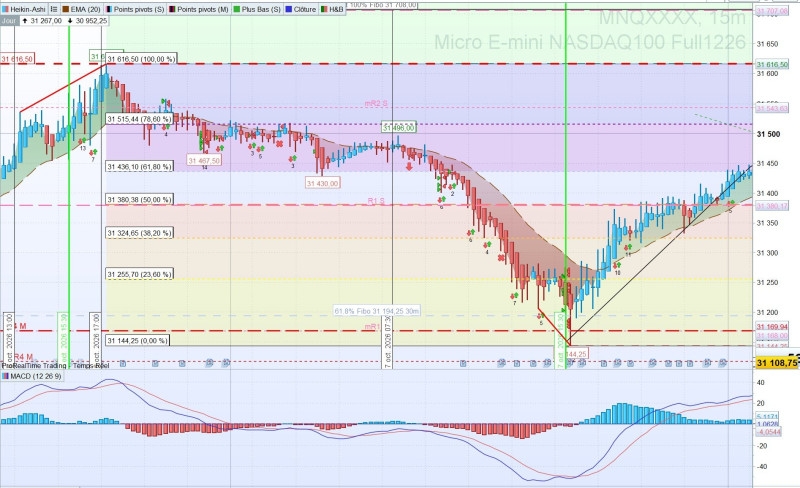Viewport: 800px width, 488px height.
Task: Click the green 2026 15:30 time marker at left
Action: pyautogui.click(x=63, y=339)
